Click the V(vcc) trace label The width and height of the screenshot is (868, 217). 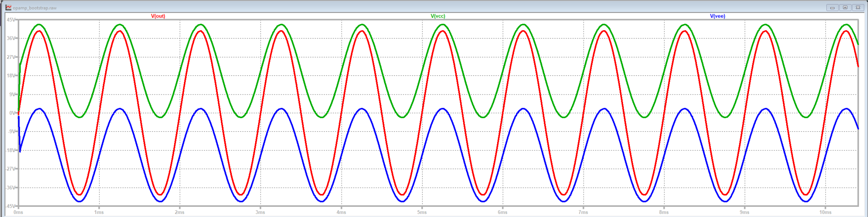[438, 16]
